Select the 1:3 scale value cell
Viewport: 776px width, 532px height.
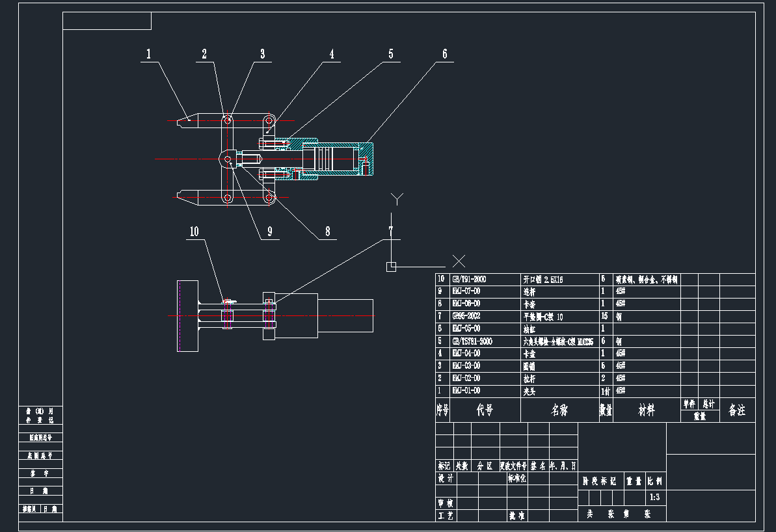[655, 498]
